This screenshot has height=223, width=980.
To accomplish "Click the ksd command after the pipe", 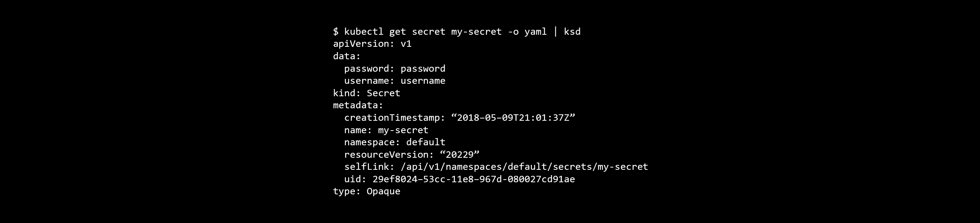I will (x=573, y=32).
